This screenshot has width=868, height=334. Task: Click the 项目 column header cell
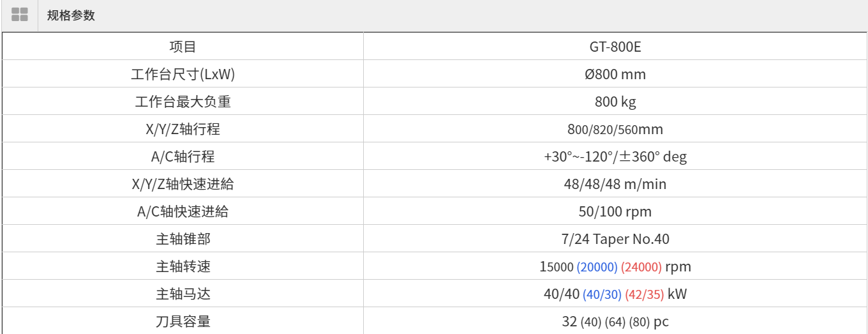point(183,47)
